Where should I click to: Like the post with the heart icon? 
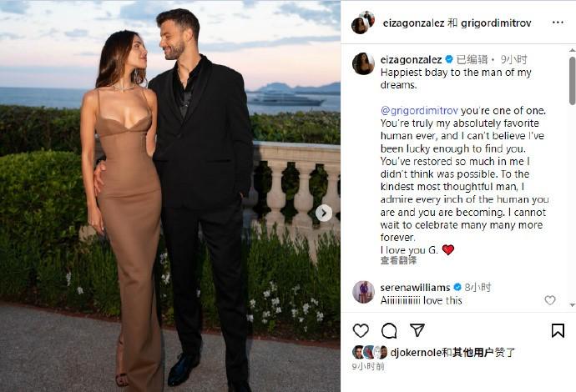click(361, 331)
